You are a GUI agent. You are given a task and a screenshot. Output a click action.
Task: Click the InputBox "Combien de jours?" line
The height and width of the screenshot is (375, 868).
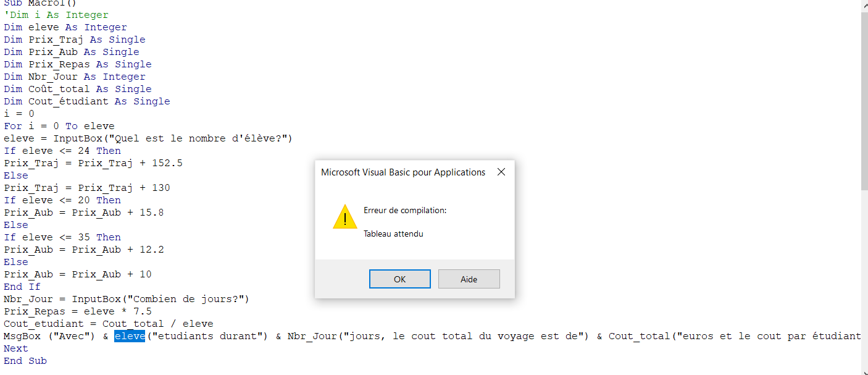click(x=127, y=299)
